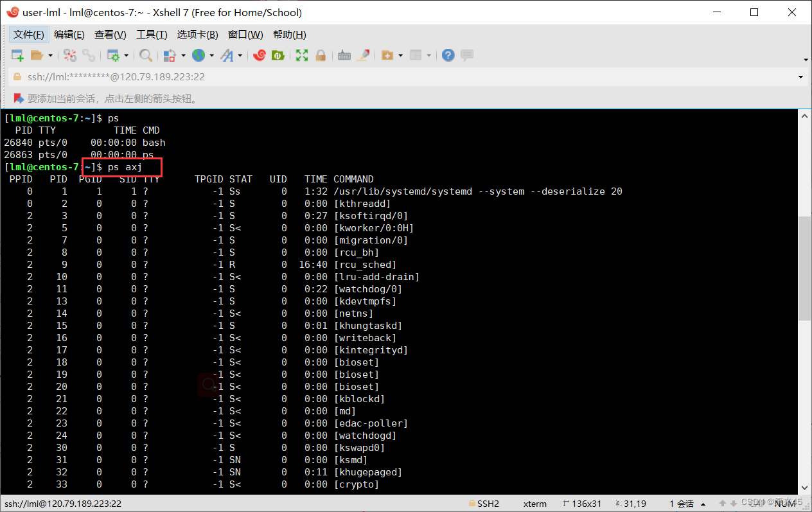This screenshot has height=512, width=812.
Task: Launch Xftp via red swirl icon
Action: coord(260,55)
